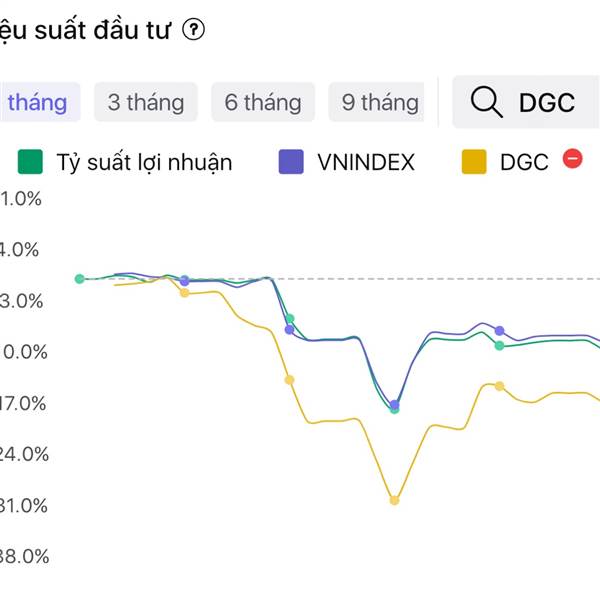Click the purple VNINDEX trough data point
600x600 pixels.
coord(395,404)
